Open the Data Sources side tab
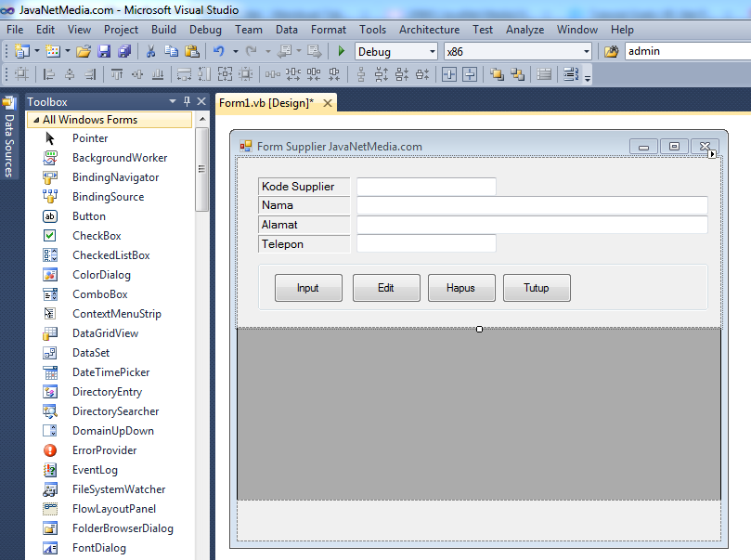This screenshot has width=751, height=560. tap(9, 139)
